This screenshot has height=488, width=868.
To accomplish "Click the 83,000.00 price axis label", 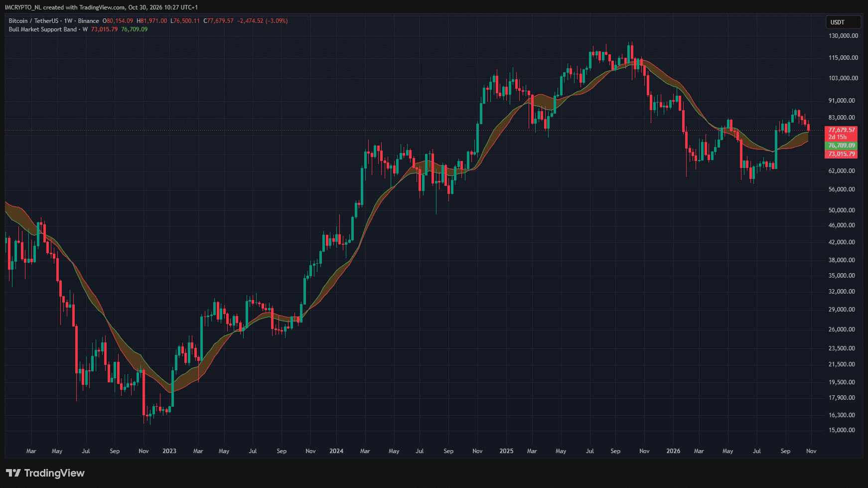I will (842, 118).
